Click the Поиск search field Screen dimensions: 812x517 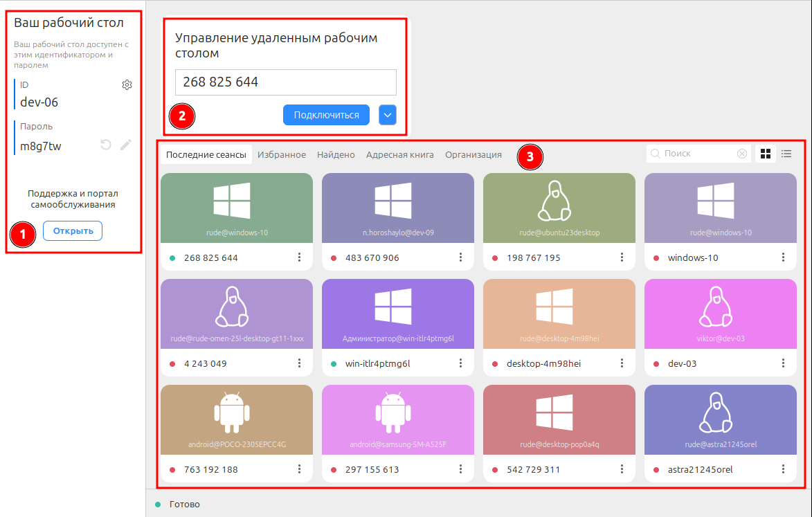[x=698, y=154]
